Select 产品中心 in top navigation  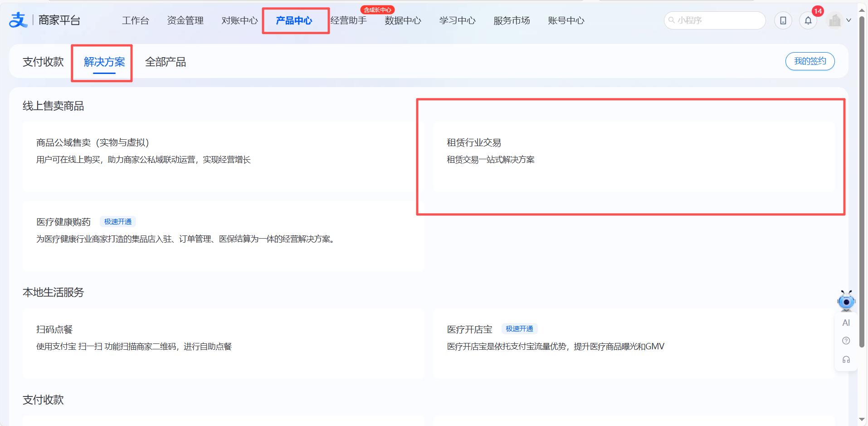[x=294, y=20]
